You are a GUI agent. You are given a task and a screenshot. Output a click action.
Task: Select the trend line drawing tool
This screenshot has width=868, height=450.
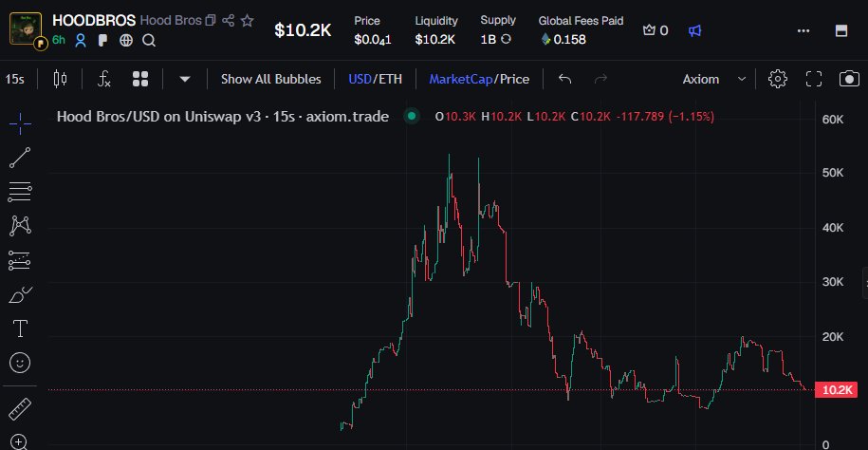(x=20, y=158)
